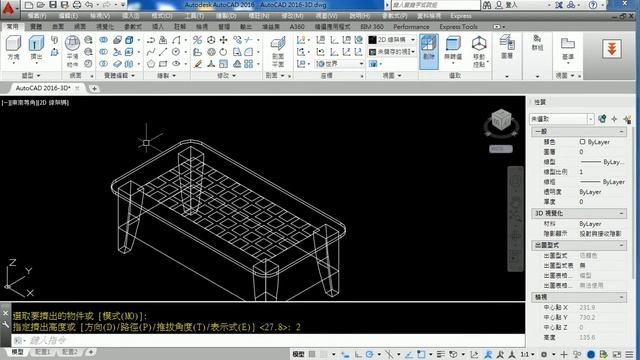Switch to the Model (模型) layout tab

(18, 352)
